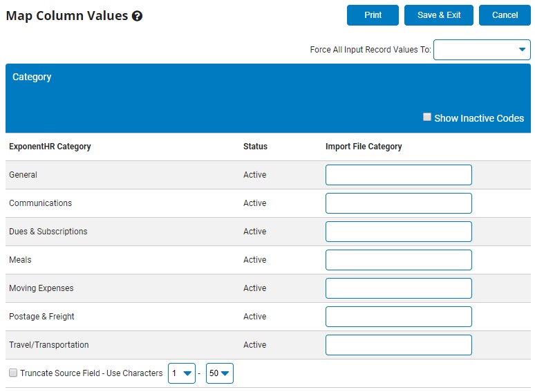Click the Import File Category column header
This screenshot has width=535, height=392.
tap(364, 147)
